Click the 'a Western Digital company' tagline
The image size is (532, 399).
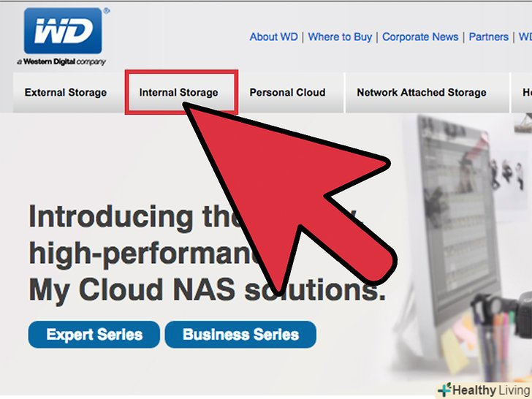click(61, 61)
